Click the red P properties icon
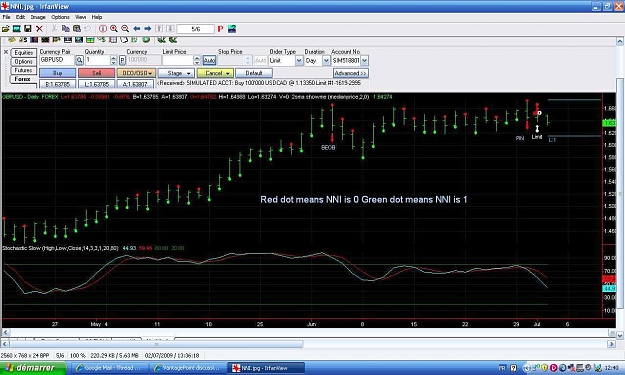 tap(220, 29)
